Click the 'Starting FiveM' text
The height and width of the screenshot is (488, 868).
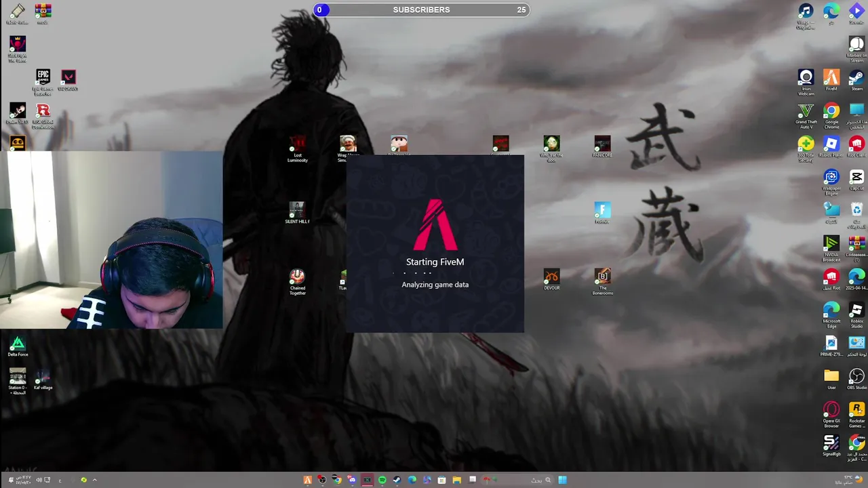435,262
